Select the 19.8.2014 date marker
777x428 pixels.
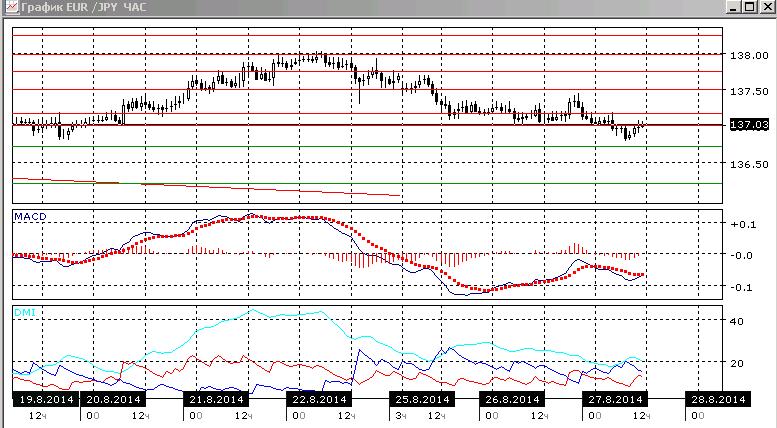point(46,399)
